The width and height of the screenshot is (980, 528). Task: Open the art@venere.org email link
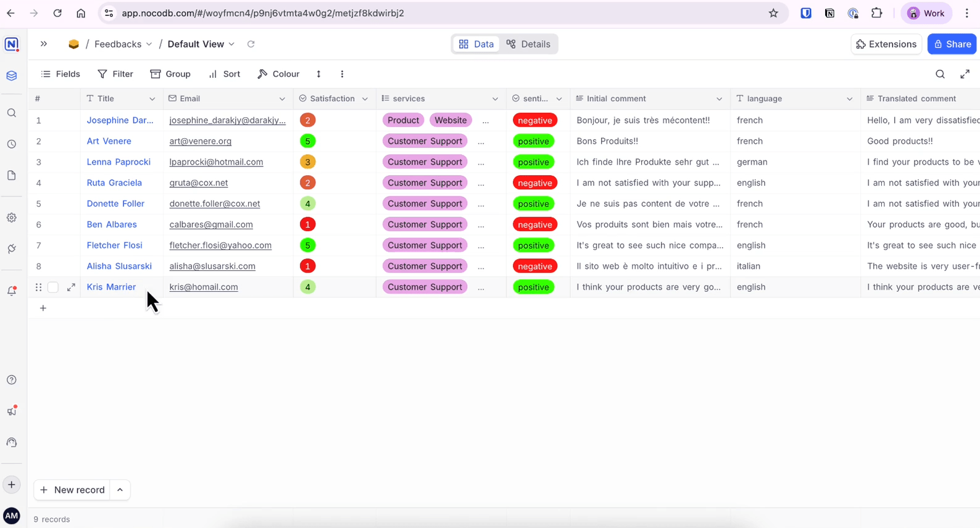pyautogui.click(x=200, y=141)
